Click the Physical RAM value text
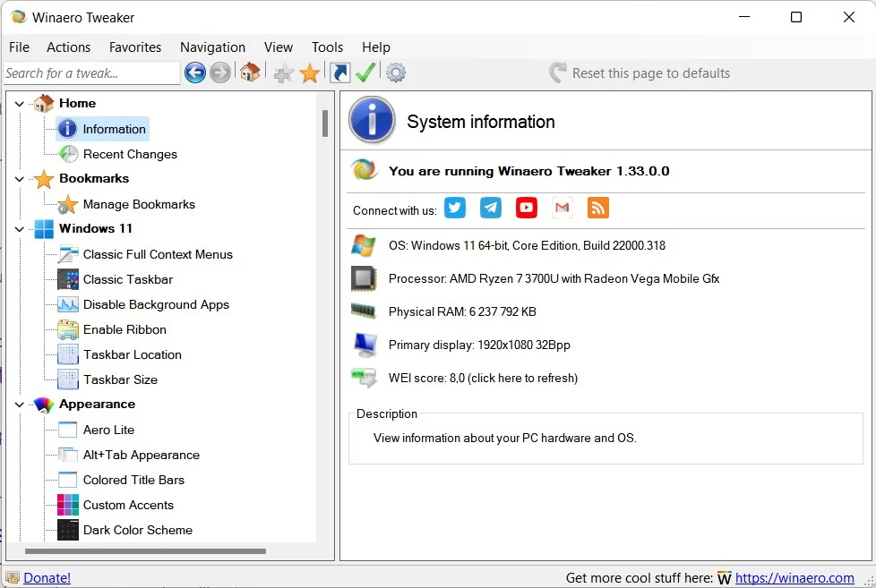876x588 pixels. pyautogui.click(x=462, y=311)
